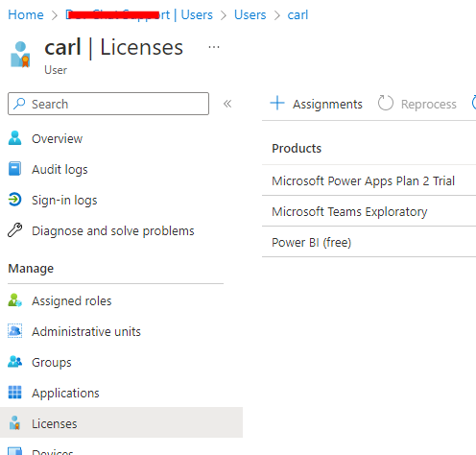Click the Assignments toolbar button

click(x=317, y=104)
